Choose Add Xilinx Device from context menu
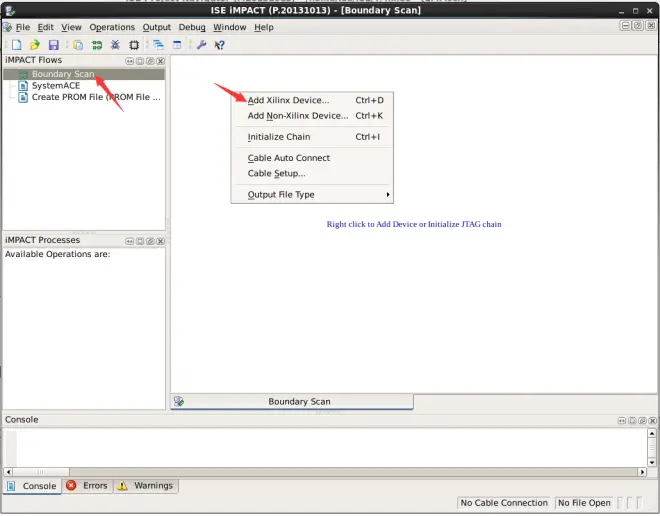Screen dimensions: 660x516 coord(302,100)
